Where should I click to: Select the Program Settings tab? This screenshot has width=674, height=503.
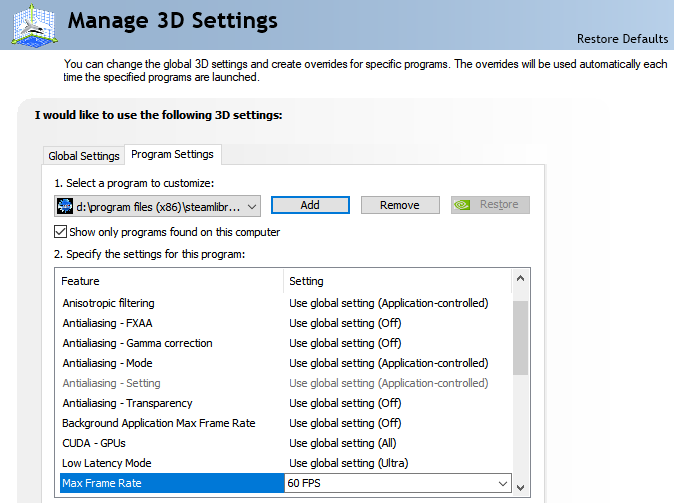click(172, 155)
